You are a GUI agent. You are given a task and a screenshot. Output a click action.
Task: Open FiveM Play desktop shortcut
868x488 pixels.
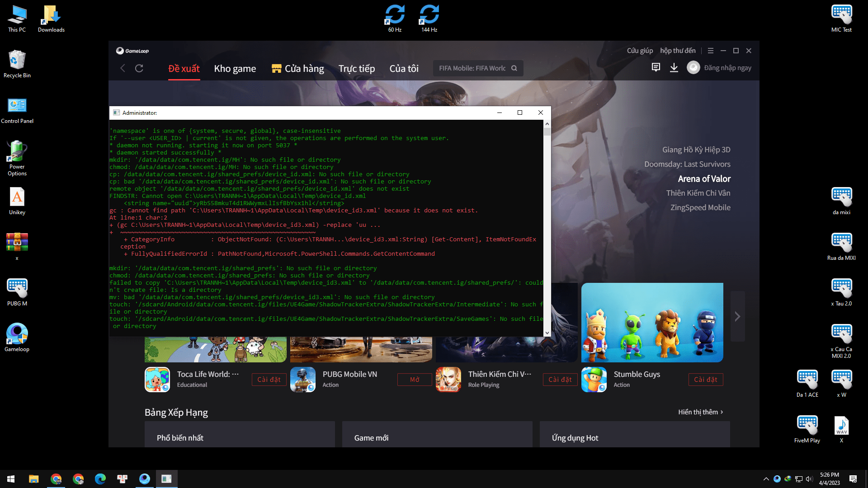(807, 429)
